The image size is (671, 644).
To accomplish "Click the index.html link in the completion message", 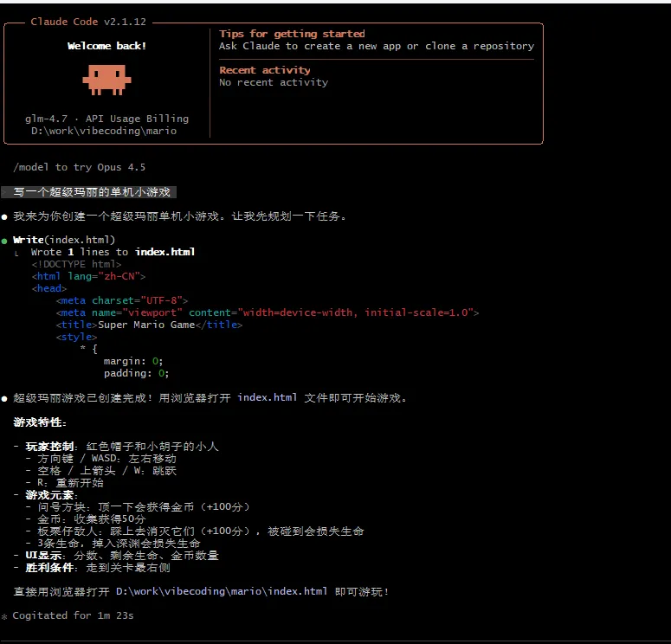I will tap(268, 397).
